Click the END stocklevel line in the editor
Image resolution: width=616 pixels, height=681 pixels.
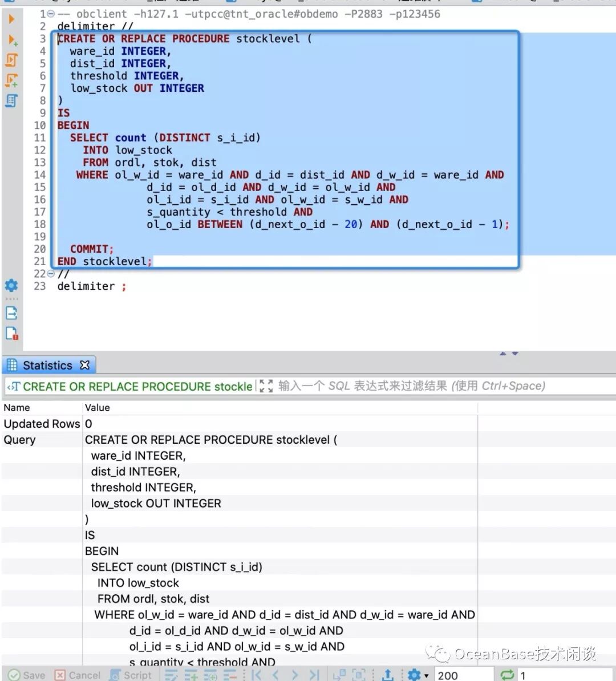click(x=105, y=261)
